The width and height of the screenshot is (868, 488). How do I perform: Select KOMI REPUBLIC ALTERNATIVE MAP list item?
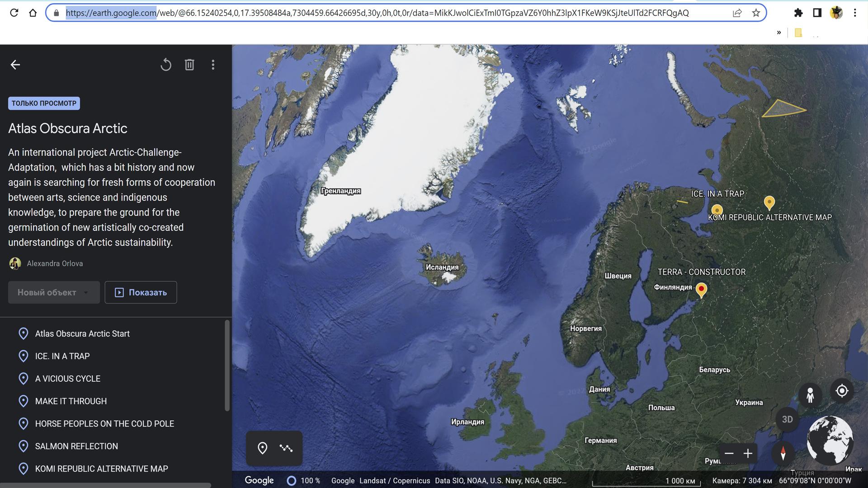tap(101, 469)
